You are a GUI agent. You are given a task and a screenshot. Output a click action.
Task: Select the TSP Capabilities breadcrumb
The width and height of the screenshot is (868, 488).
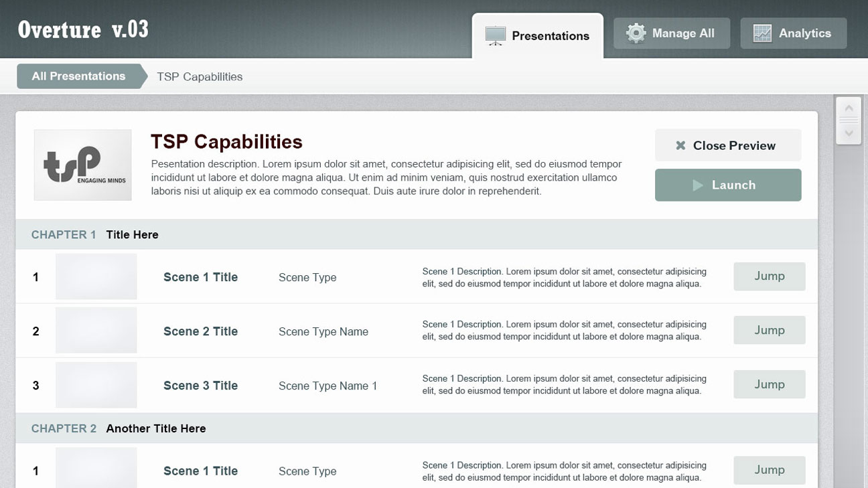click(x=200, y=77)
